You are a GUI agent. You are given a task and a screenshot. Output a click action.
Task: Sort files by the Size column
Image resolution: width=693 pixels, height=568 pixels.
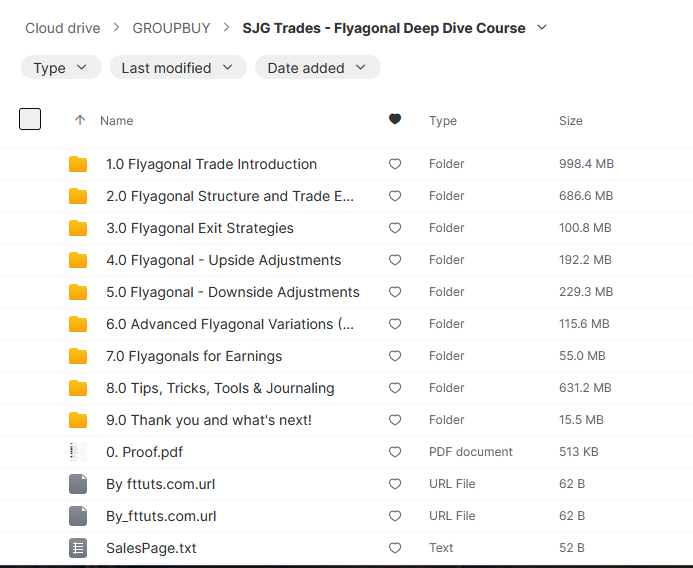coord(570,120)
